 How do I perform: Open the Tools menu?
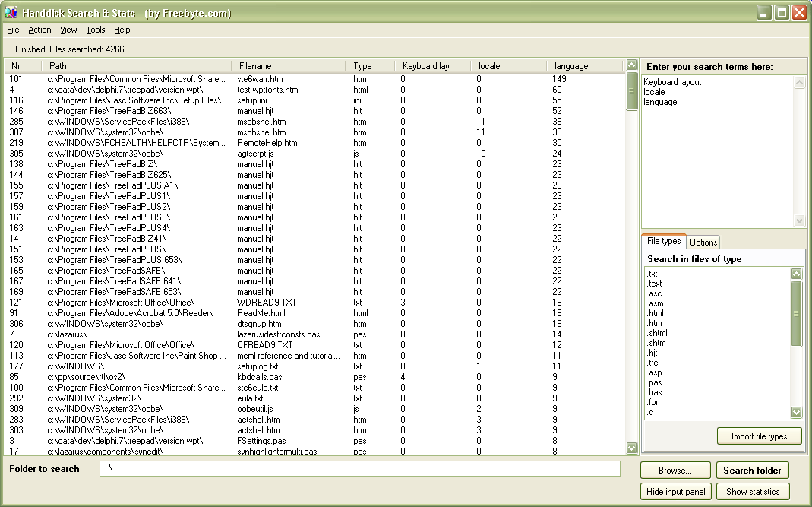click(x=96, y=30)
